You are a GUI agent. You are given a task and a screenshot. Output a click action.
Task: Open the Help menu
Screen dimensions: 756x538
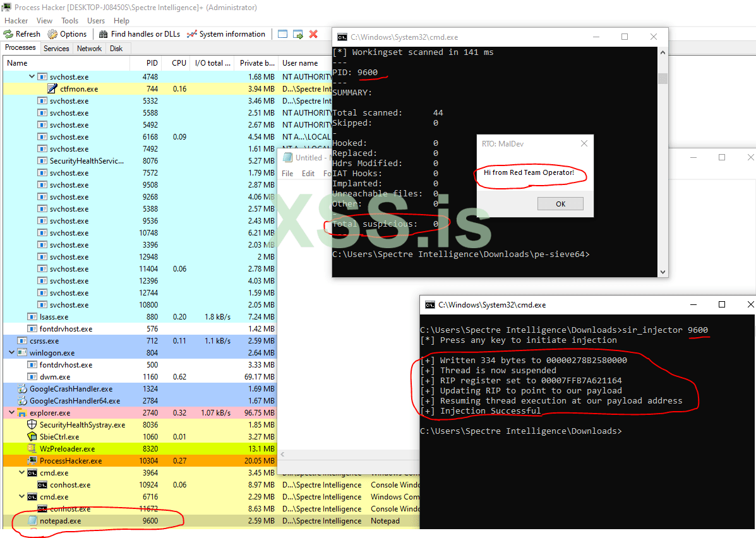coord(121,21)
